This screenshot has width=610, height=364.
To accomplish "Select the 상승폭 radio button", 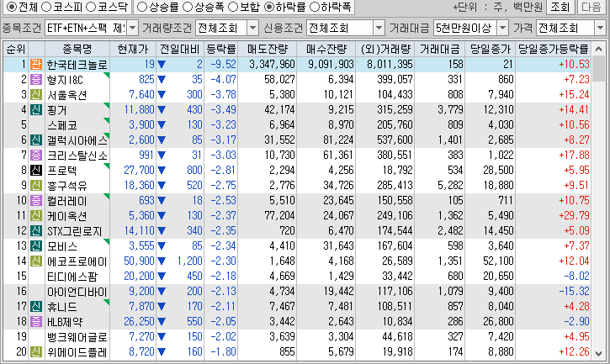I will tap(188, 7).
